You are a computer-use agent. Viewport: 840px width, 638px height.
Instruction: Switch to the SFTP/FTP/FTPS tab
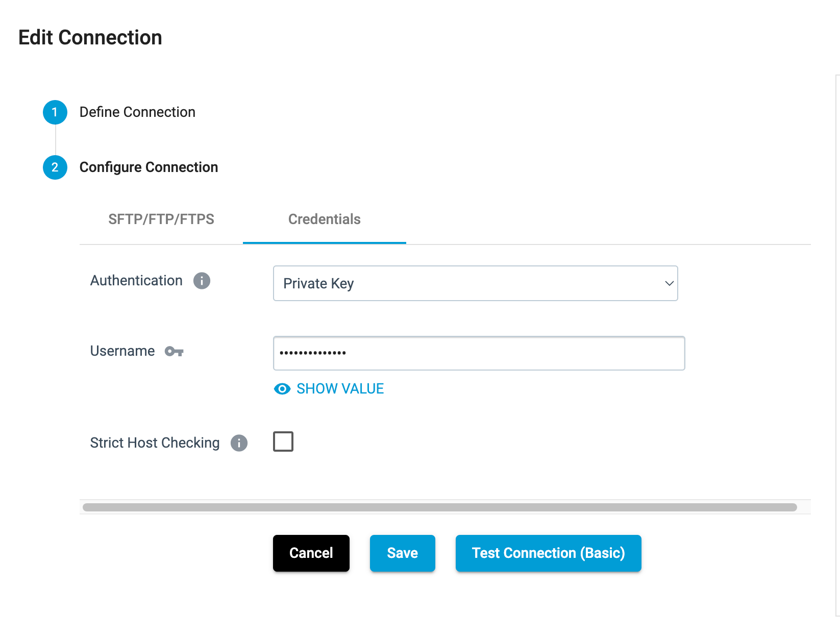pyautogui.click(x=161, y=219)
